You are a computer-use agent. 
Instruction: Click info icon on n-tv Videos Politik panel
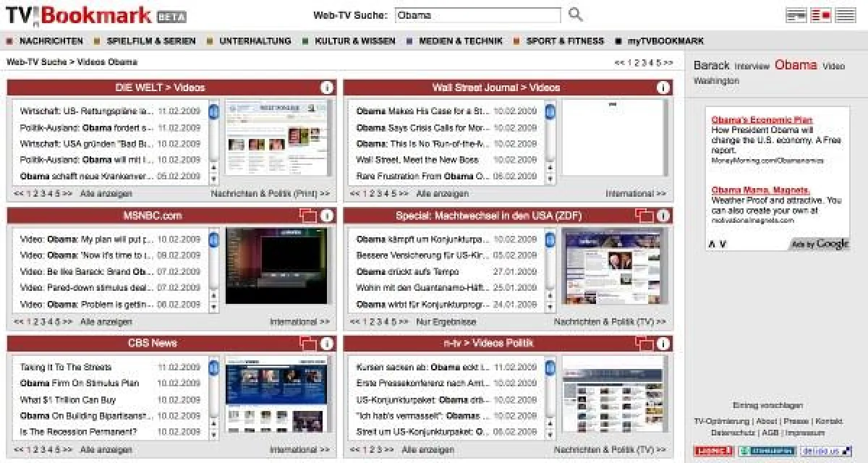[663, 344]
